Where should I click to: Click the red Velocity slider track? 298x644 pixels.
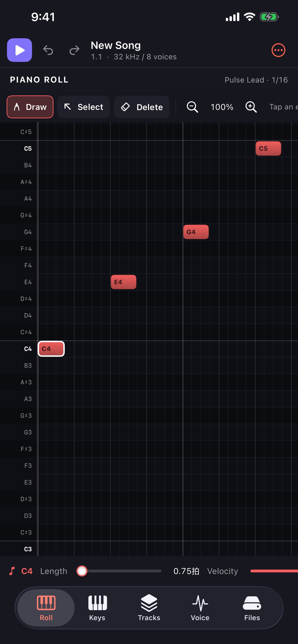coord(274,571)
